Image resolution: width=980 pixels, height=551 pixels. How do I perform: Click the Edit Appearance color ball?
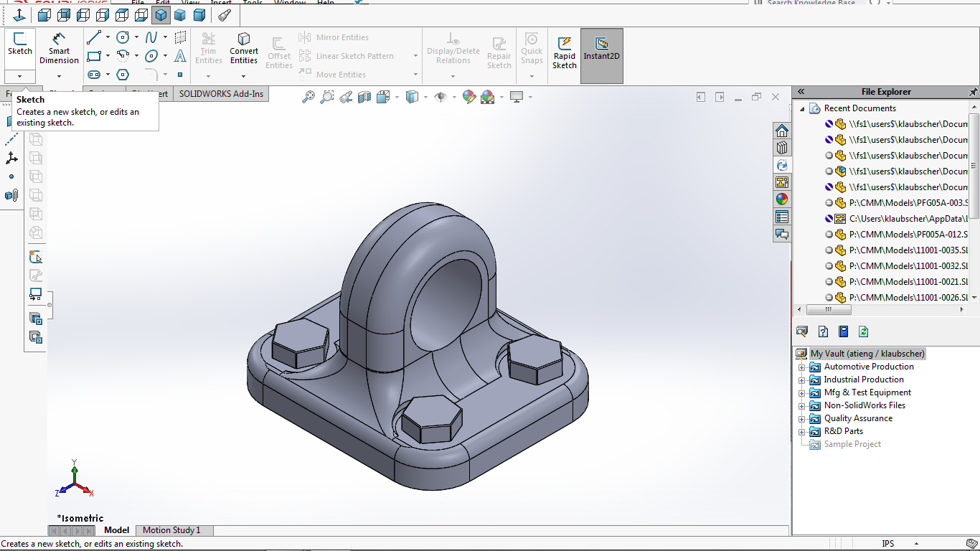(469, 97)
